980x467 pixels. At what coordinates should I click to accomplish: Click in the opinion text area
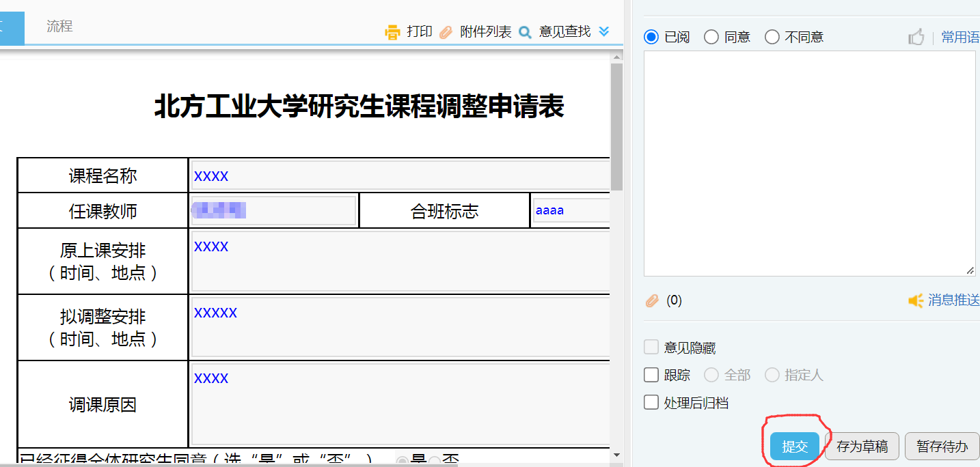809,164
